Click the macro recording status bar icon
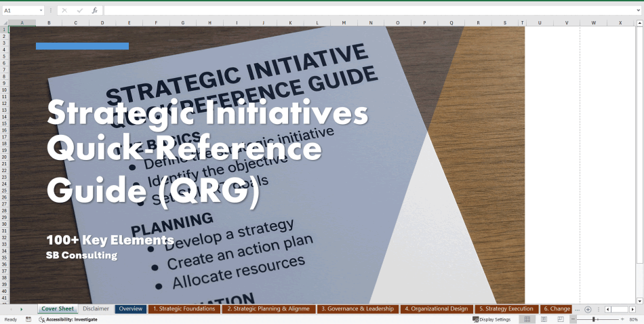This screenshot has width=644, height=324. [28, 319]
